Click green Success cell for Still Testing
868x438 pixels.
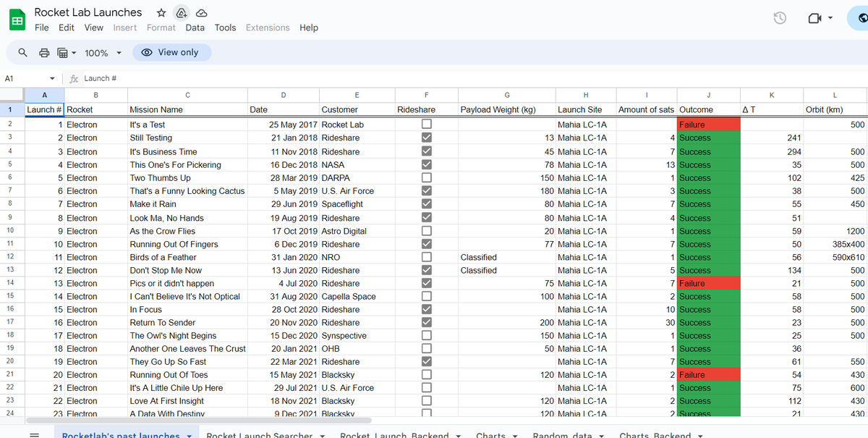pos(709,138)
